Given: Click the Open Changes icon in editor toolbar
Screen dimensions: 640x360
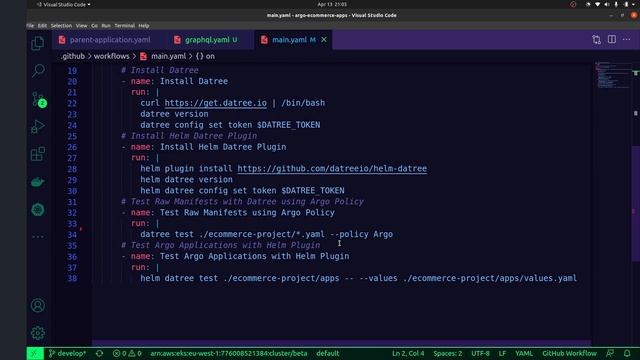Looking at the screenshot, I should 596,40.
